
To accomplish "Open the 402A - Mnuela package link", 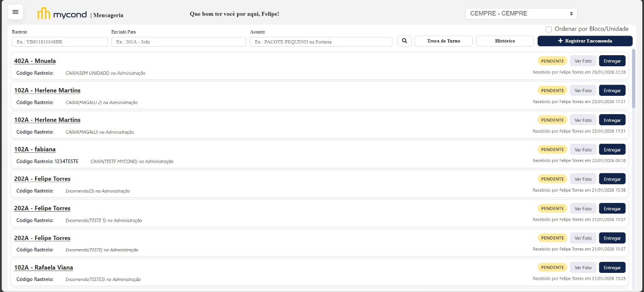I will (x=35, y=61).
